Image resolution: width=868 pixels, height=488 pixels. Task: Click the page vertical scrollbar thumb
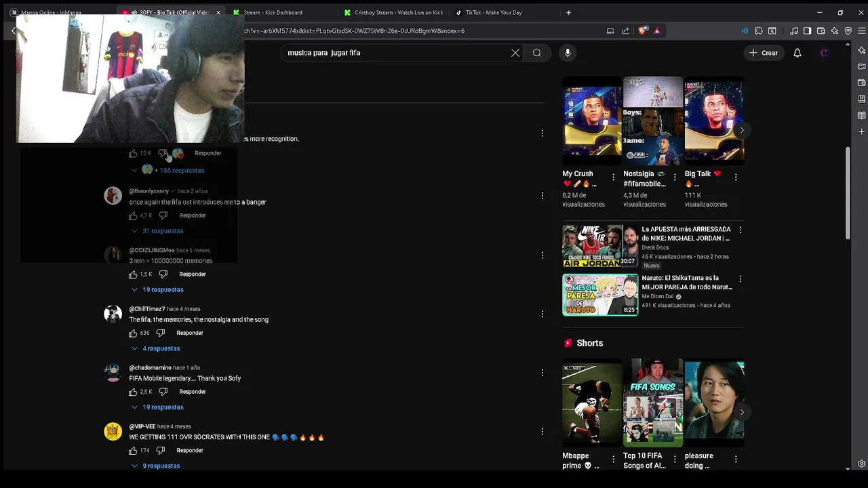pyautogui.click(x=847, y=193)
